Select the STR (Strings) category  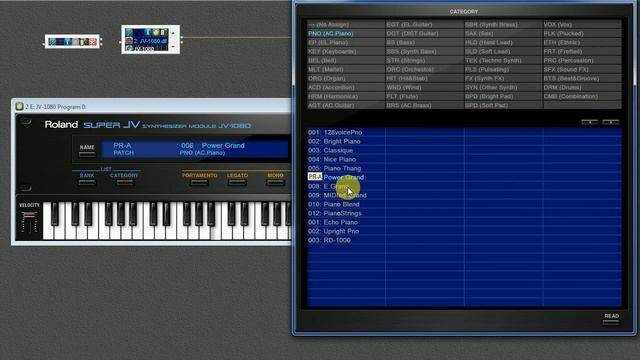point(424,60)
